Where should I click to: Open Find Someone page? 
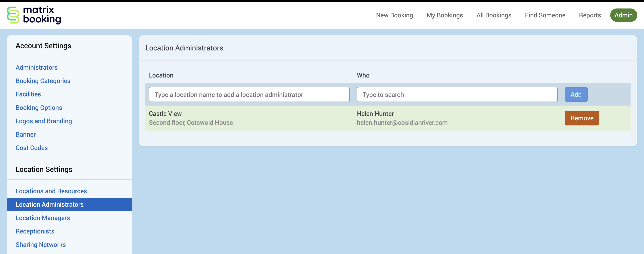[x=545, y=15]
